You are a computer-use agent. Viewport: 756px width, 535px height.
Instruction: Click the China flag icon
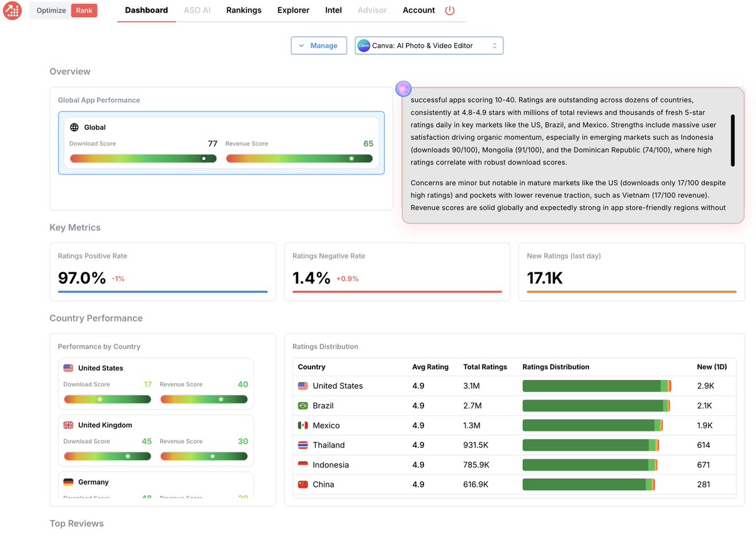[304, 484]
